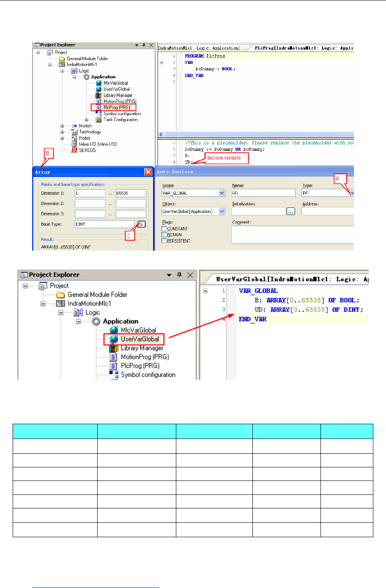Viewport: 386px width, 588px height.
Task: Click the Robot node icon
Action: click(74, 138)
